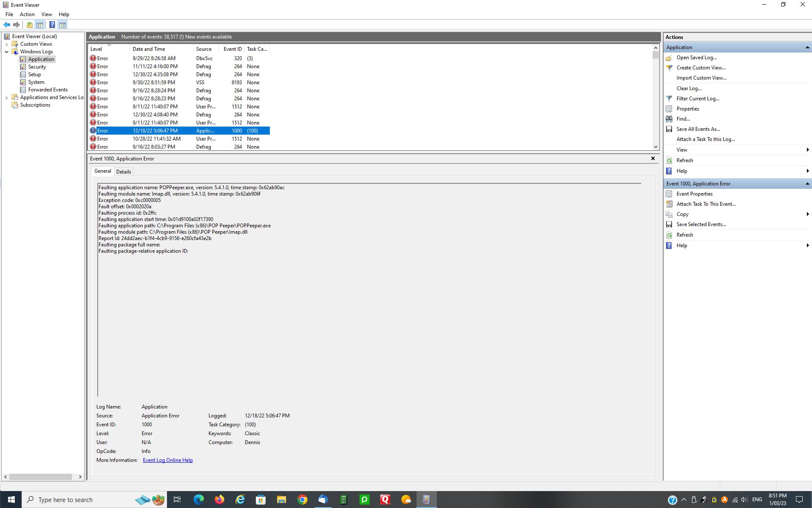Screen dimensions: 812x508
Task: Select error event dated 10/28/22 11:41:32 AM
Action: [179, 139]
